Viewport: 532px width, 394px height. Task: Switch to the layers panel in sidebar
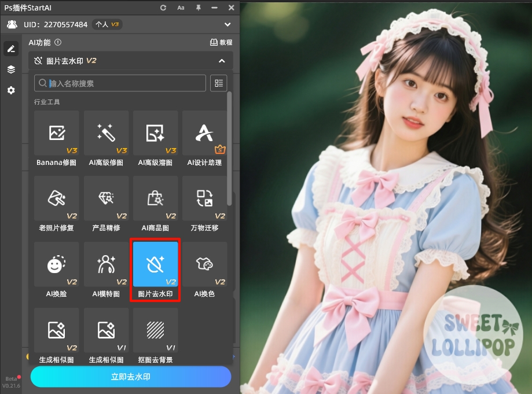pos(10,69)
